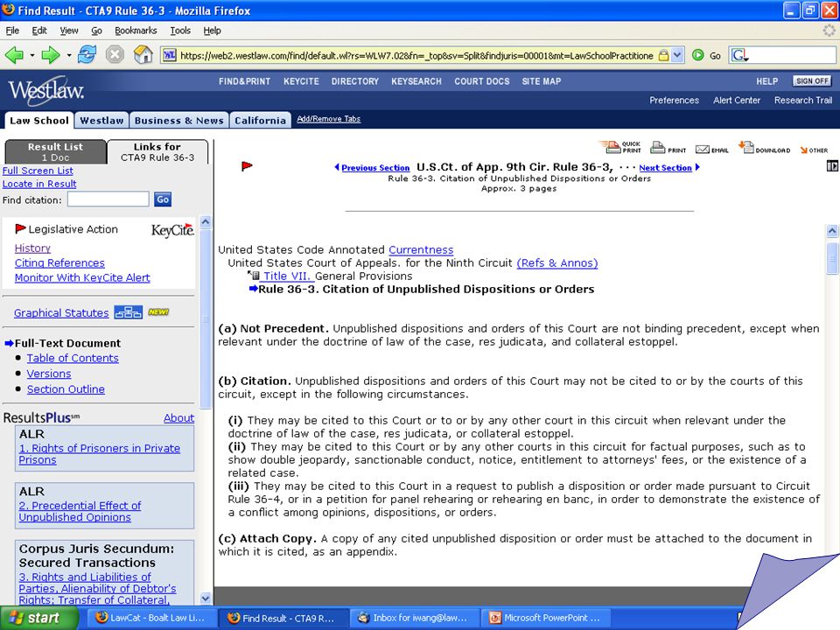Click the Westlaw logo

(x=46, y=90)
